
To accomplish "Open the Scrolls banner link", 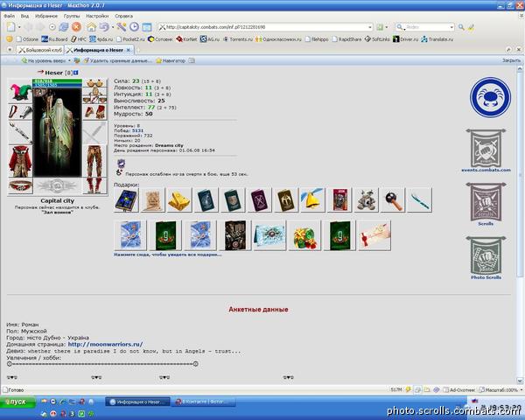I will (x=486, y=204).
